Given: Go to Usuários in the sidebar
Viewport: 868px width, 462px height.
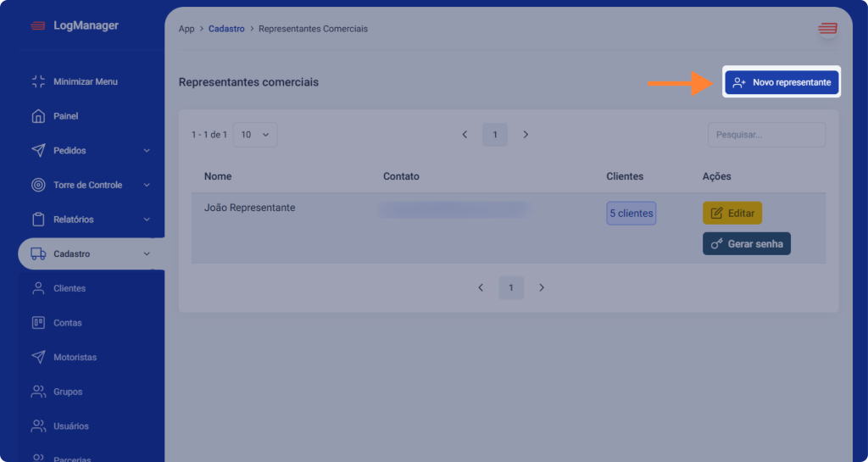Looking at the screenshot, I should click(x=70, y=426).
